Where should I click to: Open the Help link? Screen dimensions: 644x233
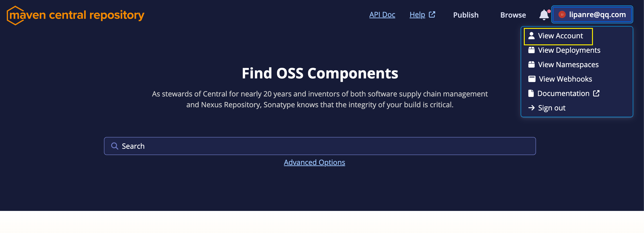[417, 14]
